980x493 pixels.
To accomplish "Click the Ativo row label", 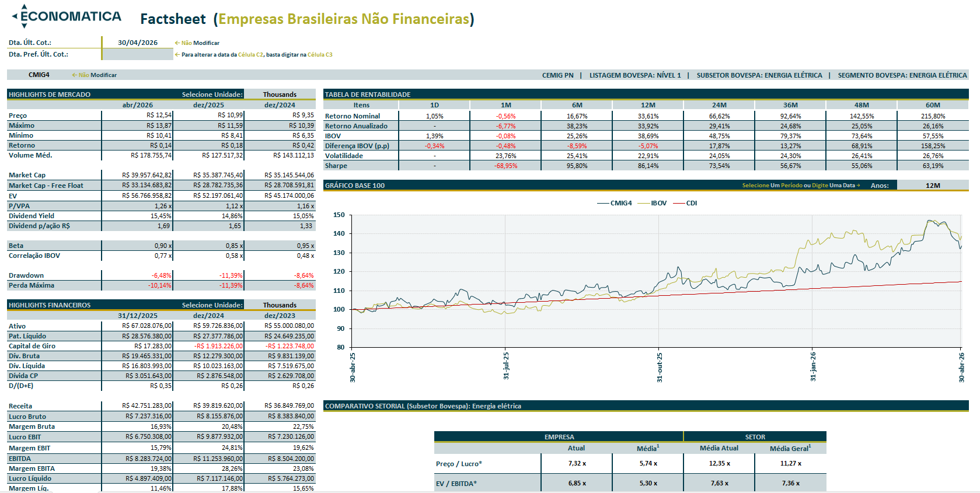I will pos(17,326).
